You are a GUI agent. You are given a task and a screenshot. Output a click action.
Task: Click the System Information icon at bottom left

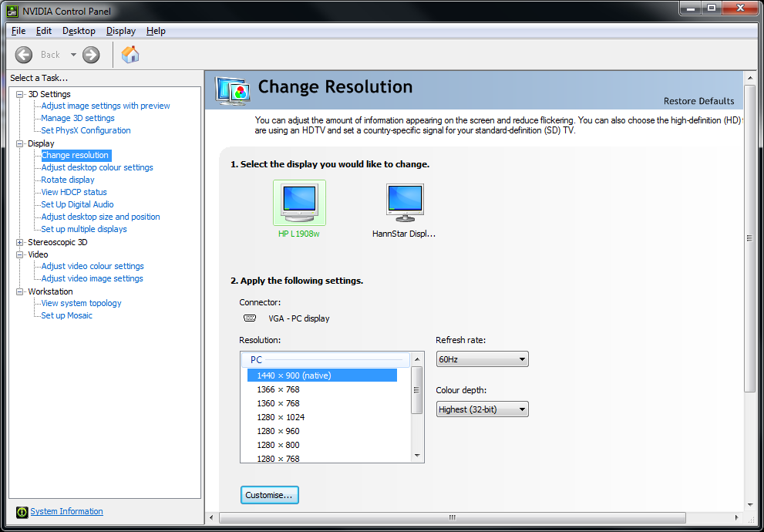(x=22, y=512)
